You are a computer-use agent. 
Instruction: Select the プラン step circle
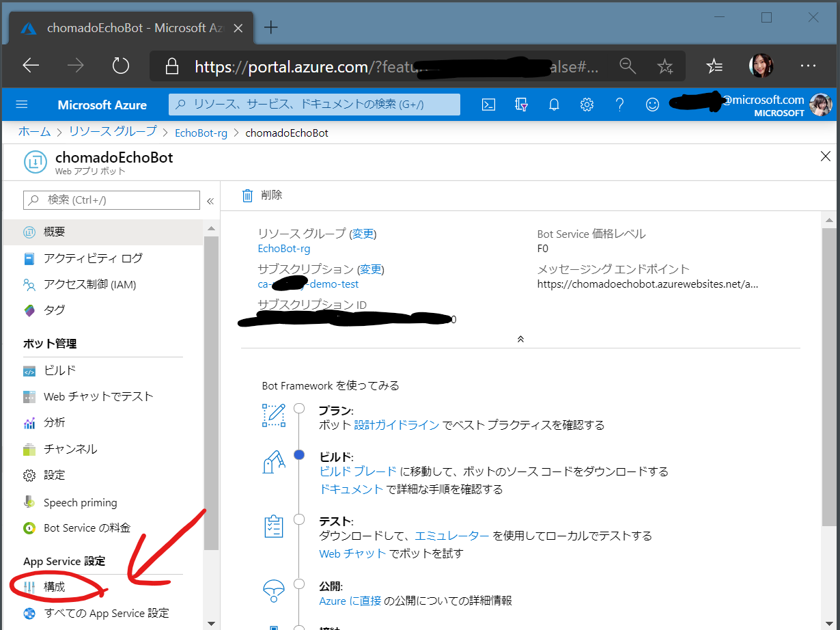[x=299, y=409]
